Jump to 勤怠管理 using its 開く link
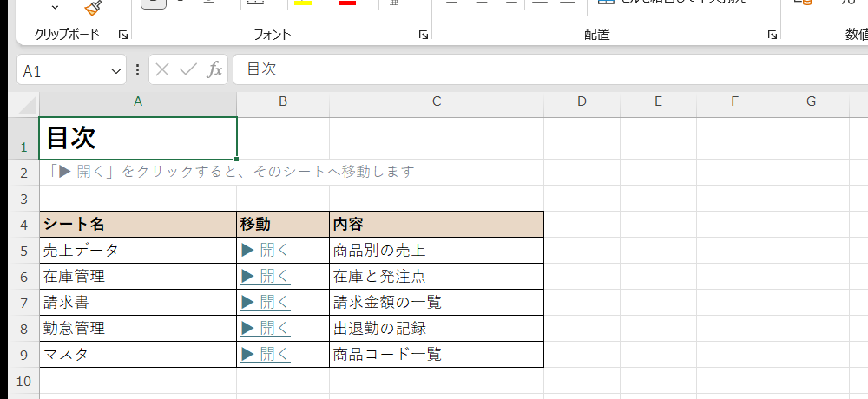The height and width of the screenshot is (399, 868). point(265,328)
